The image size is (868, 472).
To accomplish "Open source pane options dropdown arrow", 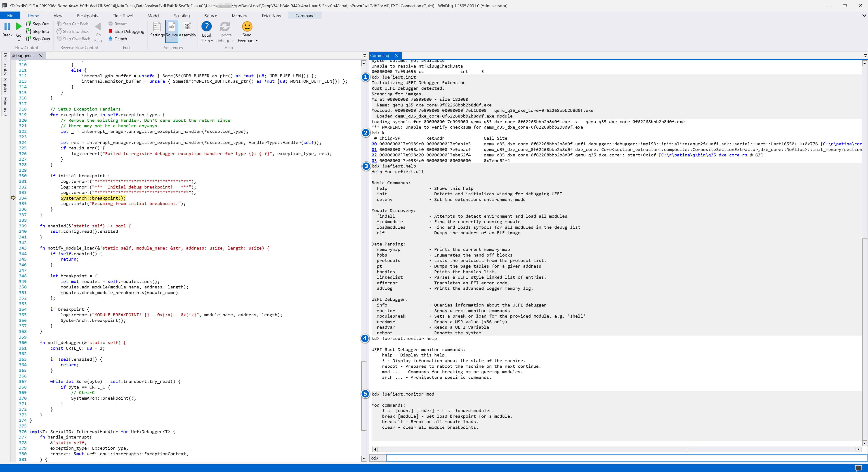I will 365,56.
